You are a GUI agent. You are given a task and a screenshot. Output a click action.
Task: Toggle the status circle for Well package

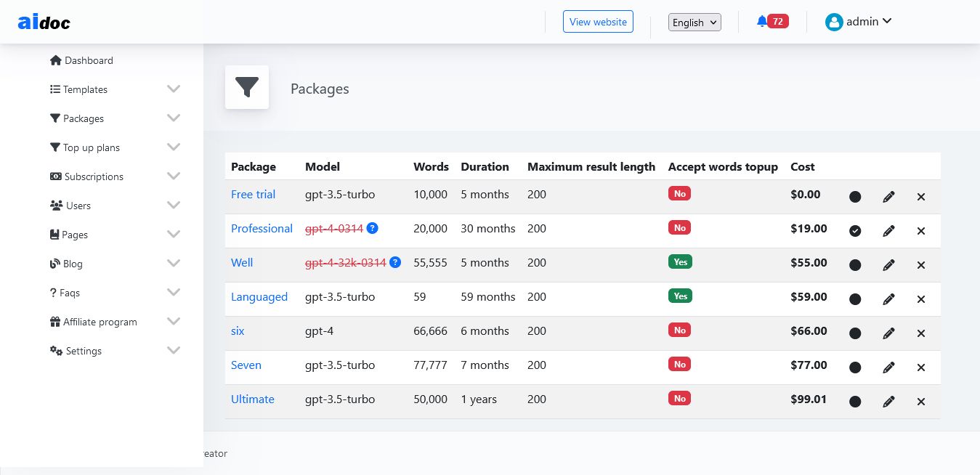855,265
